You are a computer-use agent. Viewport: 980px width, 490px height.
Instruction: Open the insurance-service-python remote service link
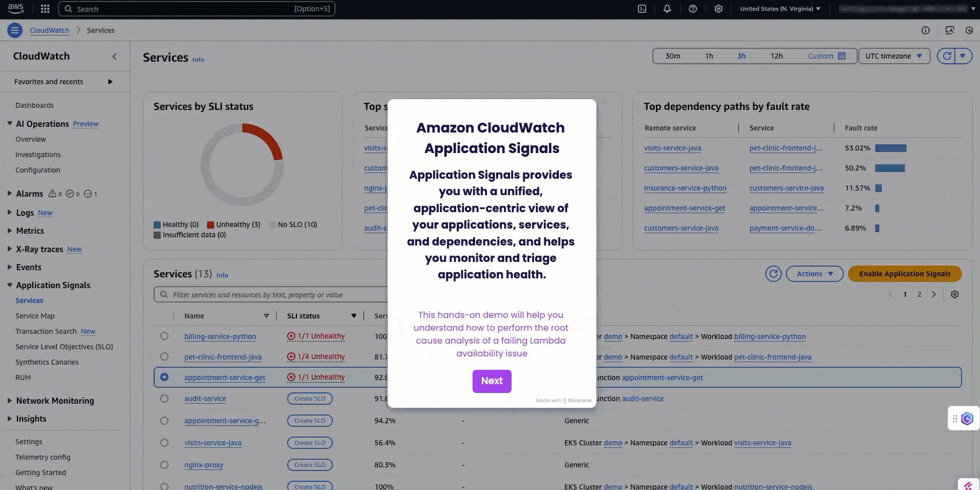click(685, 188)
